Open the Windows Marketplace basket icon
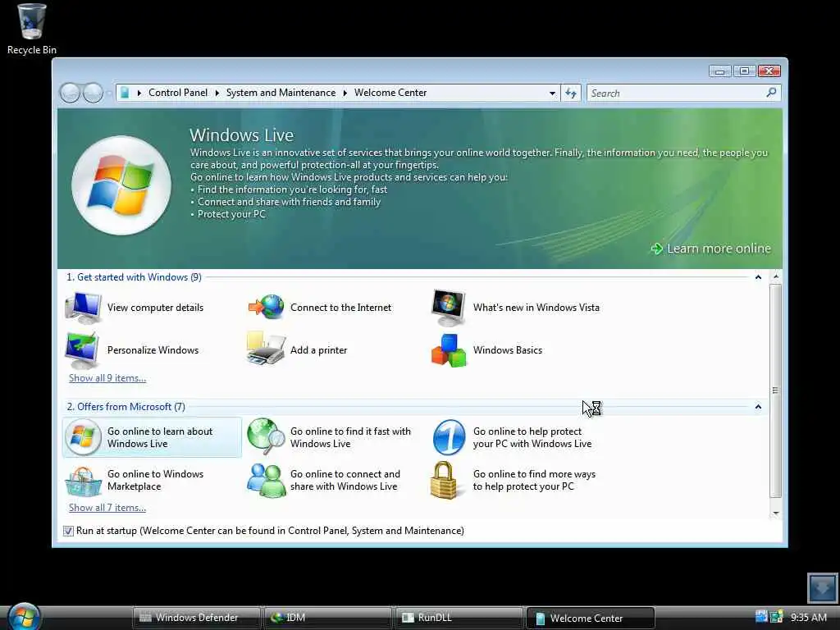840x630 pixels. (x=83, y=481)
